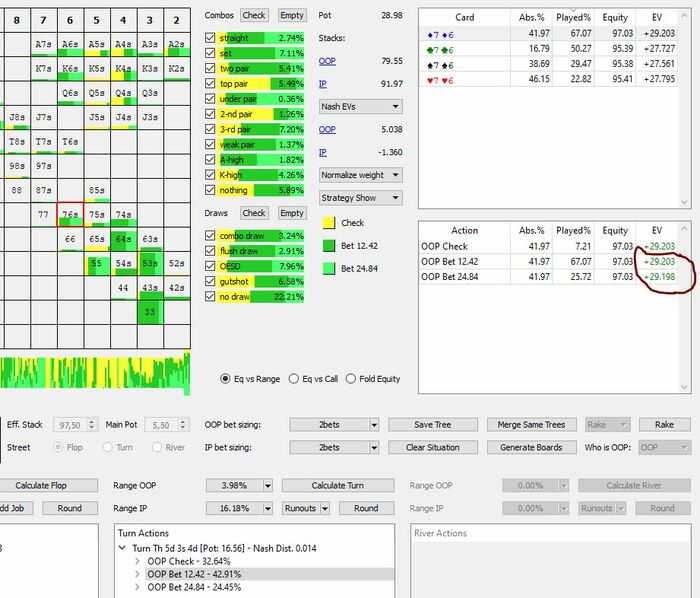Click the IP Nash EV link

coord(322,152)
